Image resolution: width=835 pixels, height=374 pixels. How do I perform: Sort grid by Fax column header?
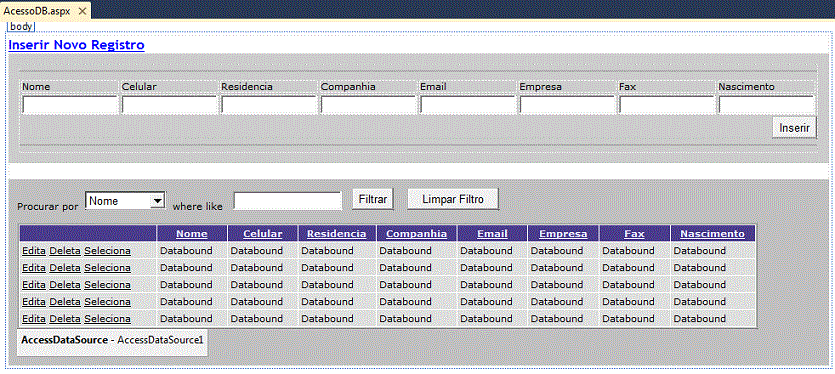634,233
